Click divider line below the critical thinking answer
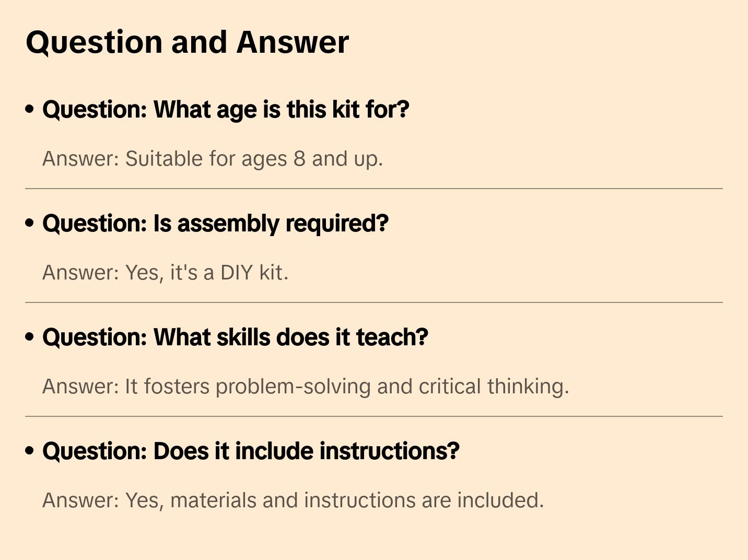 tap(374, 416)
